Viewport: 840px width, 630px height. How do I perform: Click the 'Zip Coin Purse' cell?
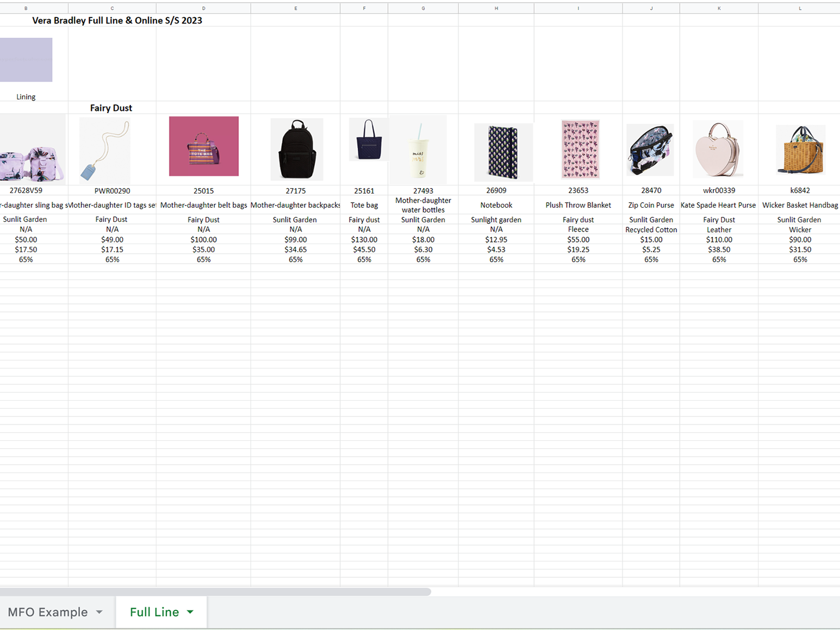651,205
